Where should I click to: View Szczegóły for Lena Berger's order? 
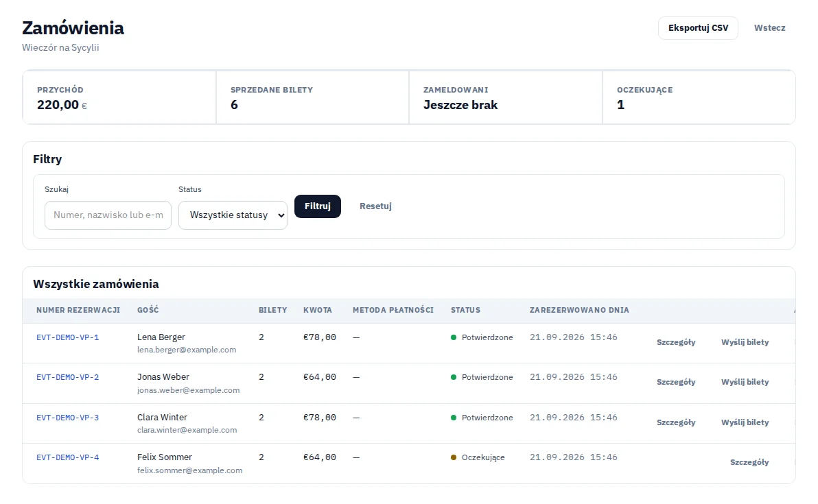[x=676, y=342]
